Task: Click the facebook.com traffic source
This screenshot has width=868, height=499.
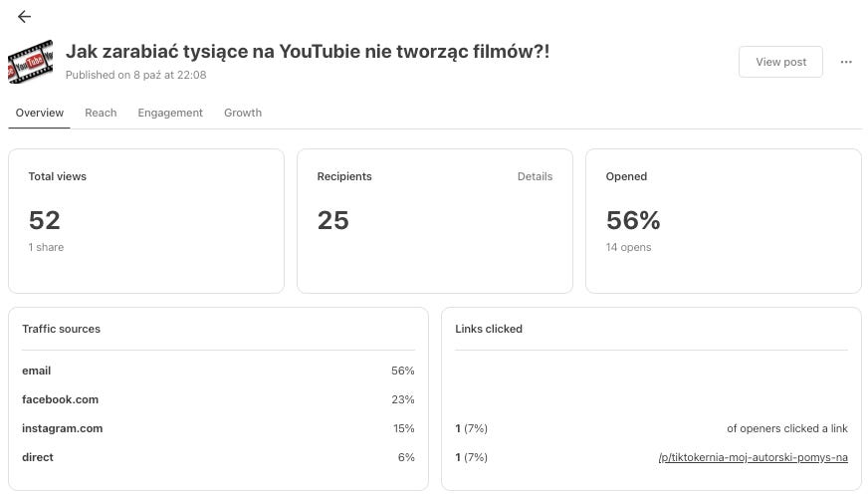Action: tap(61, 399)
